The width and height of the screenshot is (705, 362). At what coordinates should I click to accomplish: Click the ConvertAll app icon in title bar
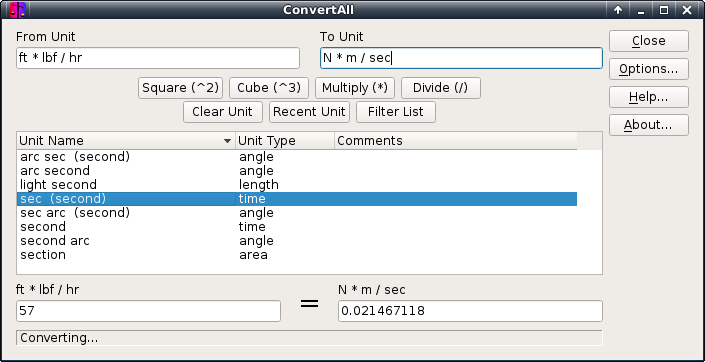point(18,9)
